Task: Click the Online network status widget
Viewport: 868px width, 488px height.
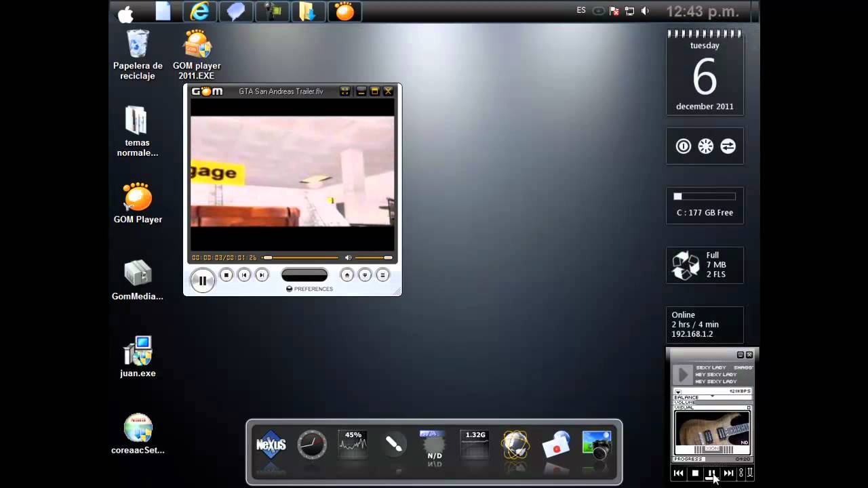Action: pyautogui.click(x=705, y=325)
